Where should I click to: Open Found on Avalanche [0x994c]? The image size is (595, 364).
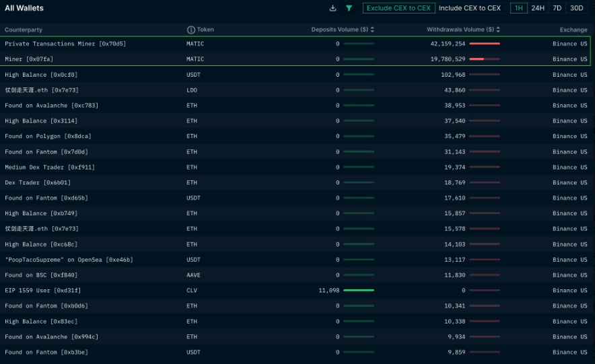[51, 336]
